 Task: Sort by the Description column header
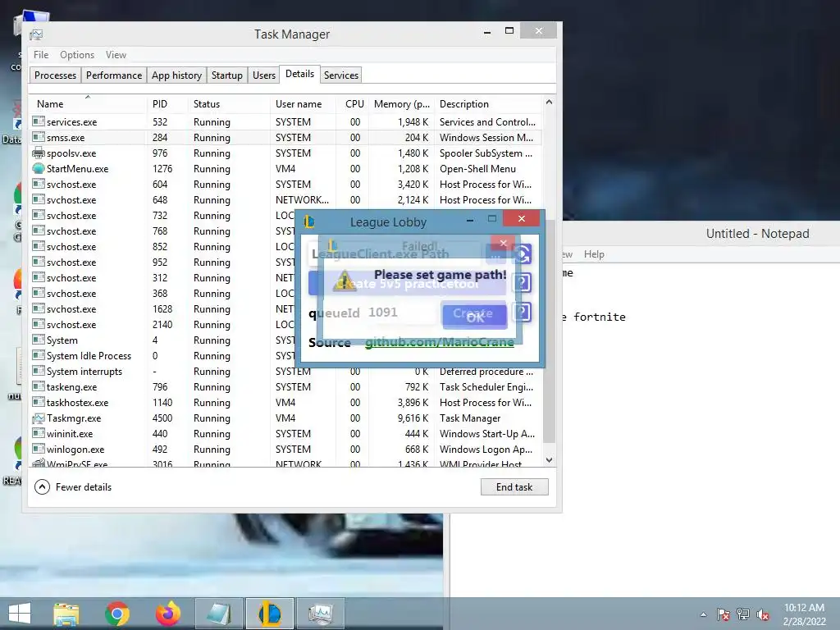489,104
